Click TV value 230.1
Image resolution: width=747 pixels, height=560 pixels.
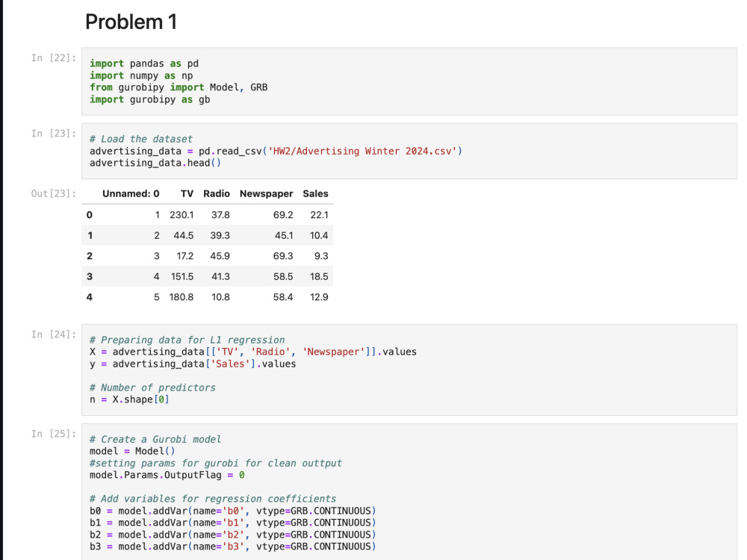[182, 215]
